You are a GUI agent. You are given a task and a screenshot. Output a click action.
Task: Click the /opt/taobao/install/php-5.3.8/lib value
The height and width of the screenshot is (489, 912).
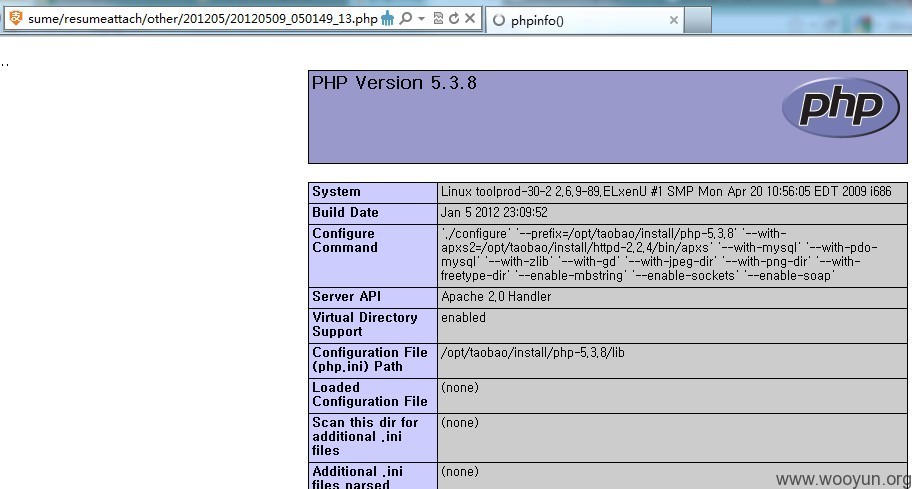(x=533, y=352)
